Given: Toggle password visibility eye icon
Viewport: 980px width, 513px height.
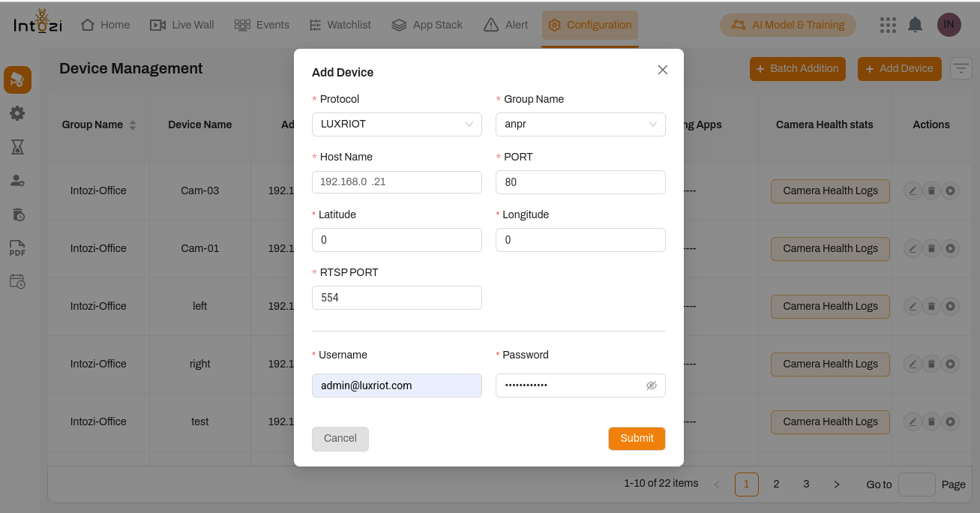Looking at the screenshot, I should click(x=651, y=385).
